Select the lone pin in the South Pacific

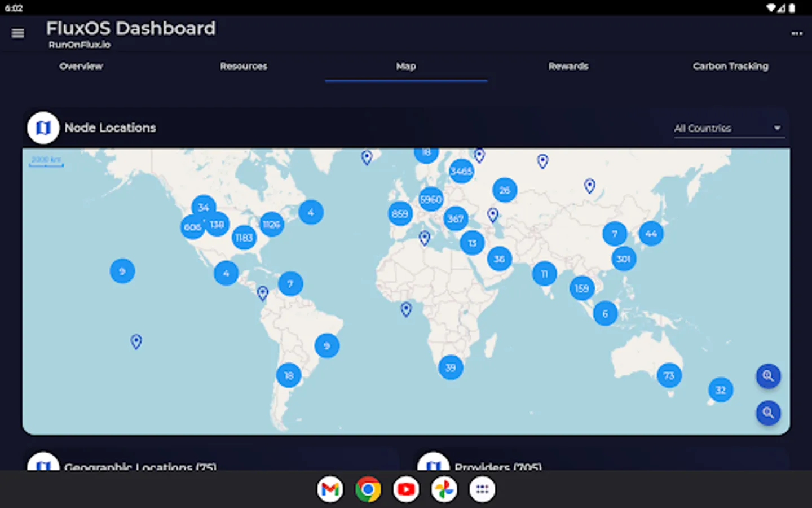(136, 341)
